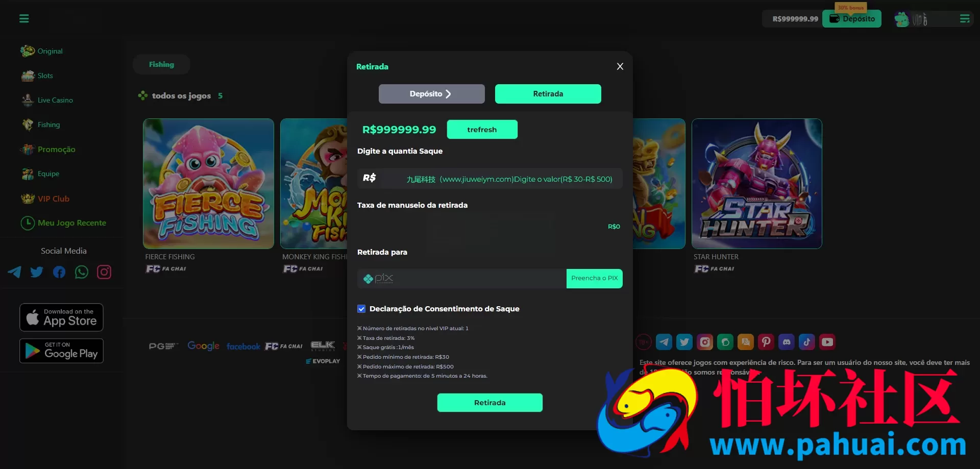
Task: Uncheck Declaração de Consentimento de Saque
Action: [361, 309]
